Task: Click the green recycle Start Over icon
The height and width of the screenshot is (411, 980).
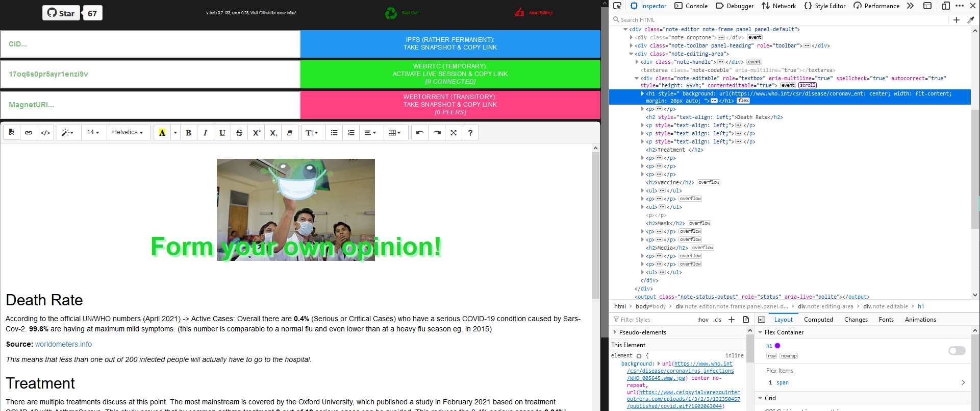Action: point(391,13)
